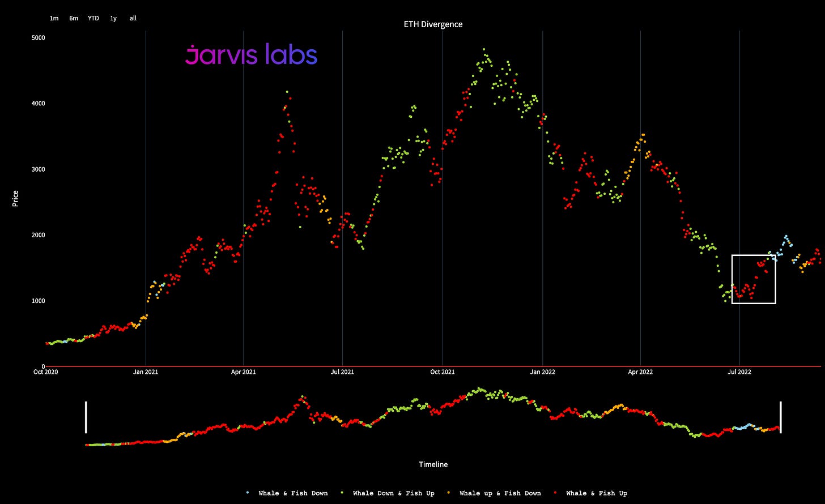The image size is (825, 504).
Task: Toggle 'Whale & Fish Up' legend series
Action: (592, 493)
